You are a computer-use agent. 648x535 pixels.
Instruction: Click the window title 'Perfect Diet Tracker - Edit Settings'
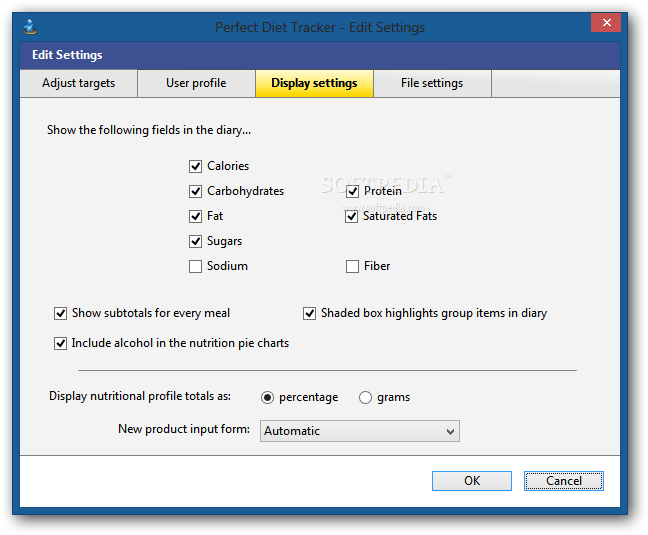(x=320, y=27)
